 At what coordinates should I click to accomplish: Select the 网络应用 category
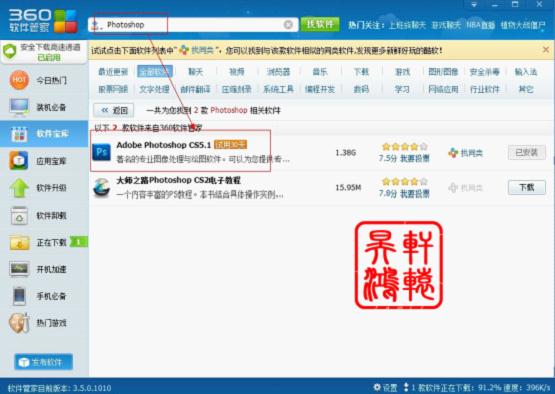(443, 89)
